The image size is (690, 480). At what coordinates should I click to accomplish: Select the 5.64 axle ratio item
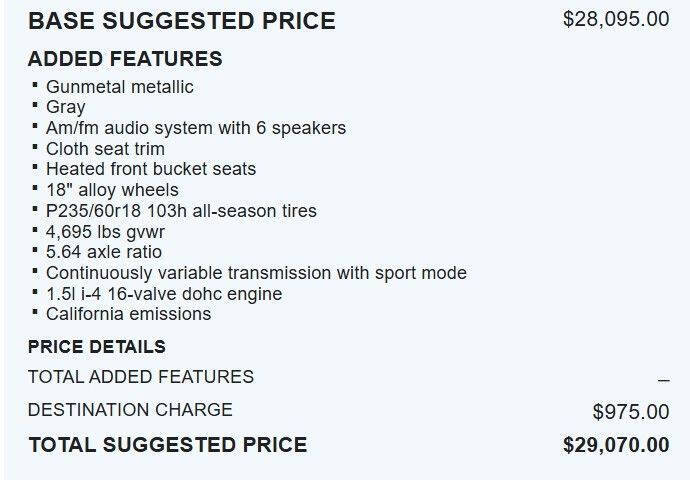[104, 252]
